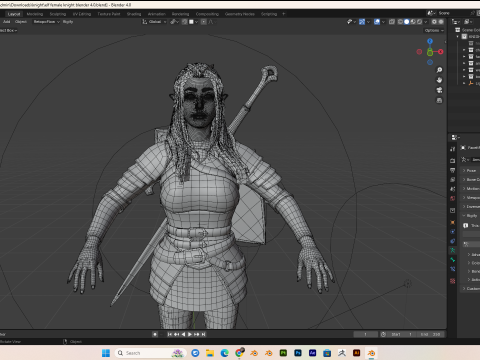Image resolution: width=480 pixels, height=360 pixels.
Task: Expand the Custom Properties panel
Action: click(471, 288)
